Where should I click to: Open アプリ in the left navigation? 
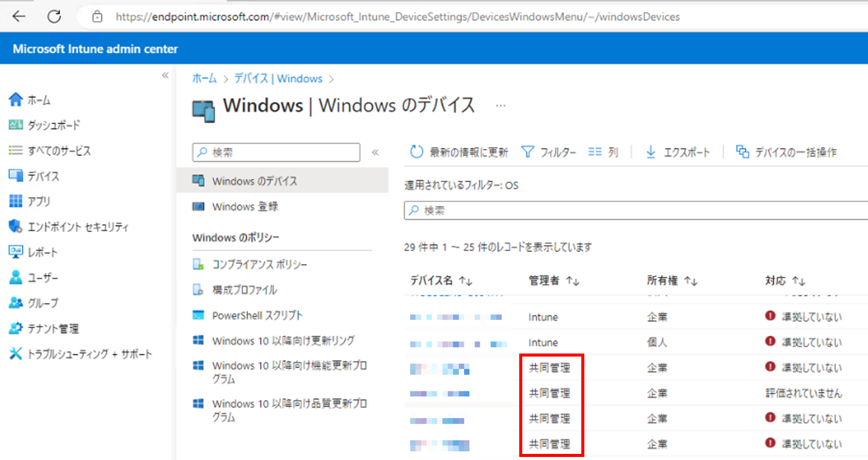[39, 201]
